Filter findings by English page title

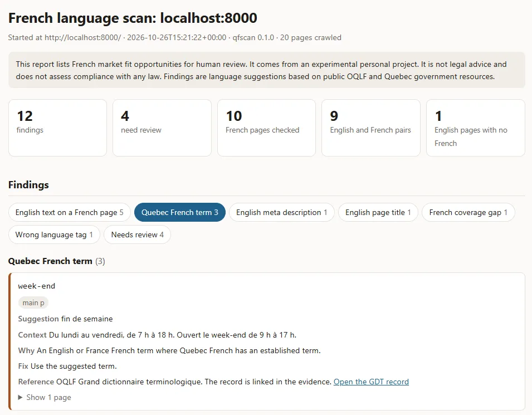coord(378,212)
